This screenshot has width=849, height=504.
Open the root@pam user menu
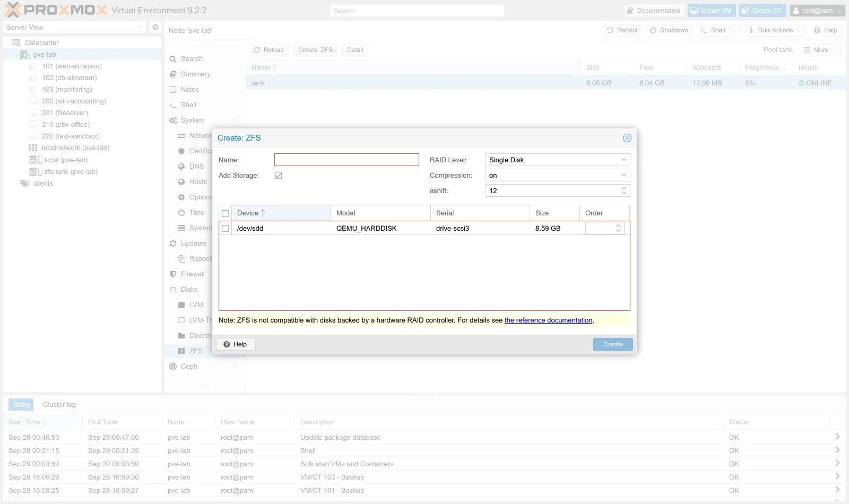click(x=817, y=11)
